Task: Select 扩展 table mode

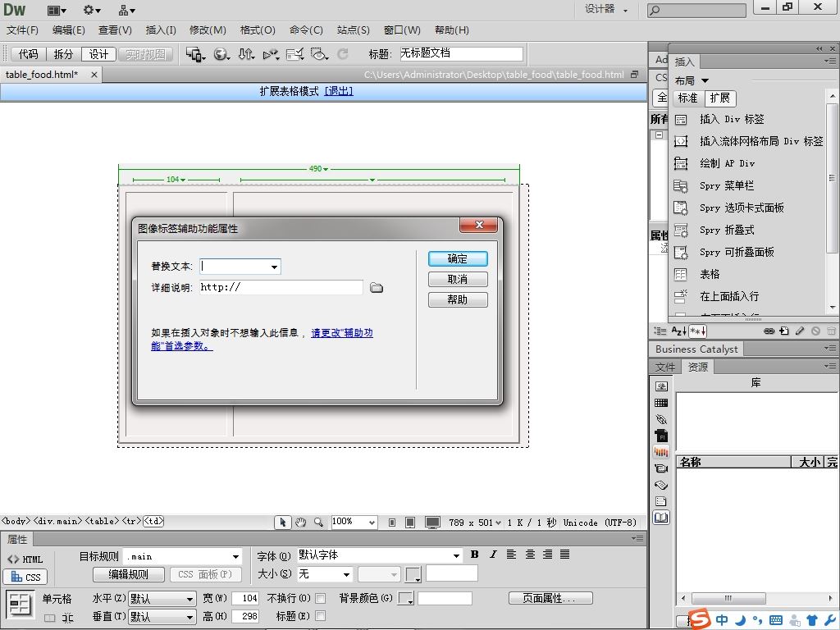Action: [720, 98]
